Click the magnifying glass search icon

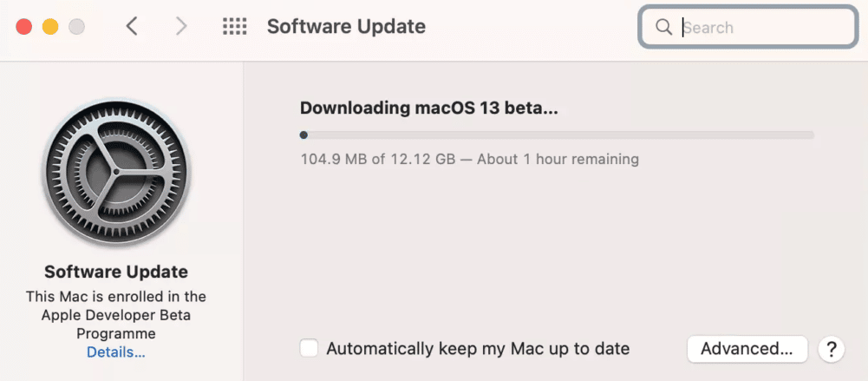click(x=664, y=27)
